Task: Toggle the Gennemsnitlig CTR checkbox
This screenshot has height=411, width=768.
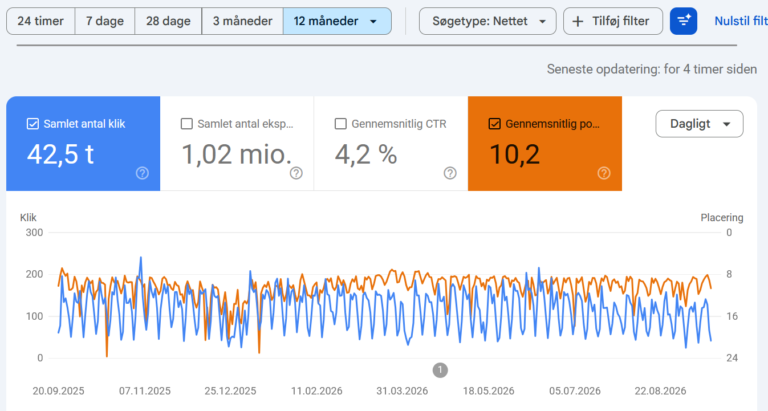Action: pos(340,124)
